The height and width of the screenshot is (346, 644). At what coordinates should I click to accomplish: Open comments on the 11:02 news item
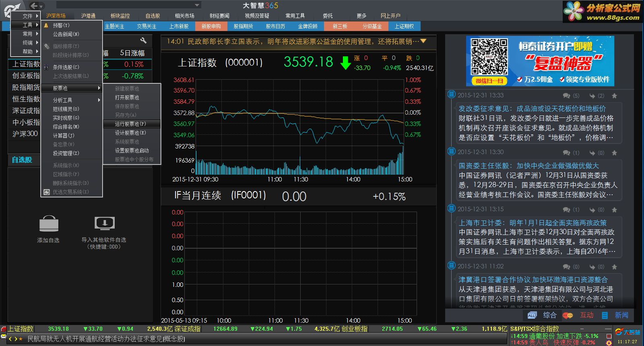[571, 267]
